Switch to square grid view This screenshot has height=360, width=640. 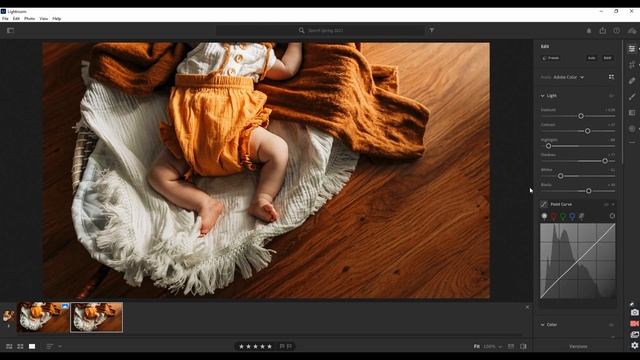click(x=20, y=347)
